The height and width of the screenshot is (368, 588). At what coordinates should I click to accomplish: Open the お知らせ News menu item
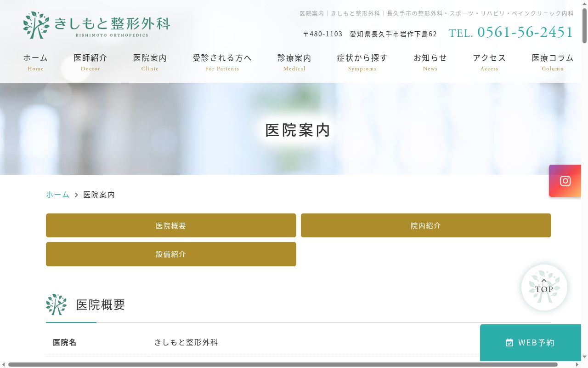430,62
